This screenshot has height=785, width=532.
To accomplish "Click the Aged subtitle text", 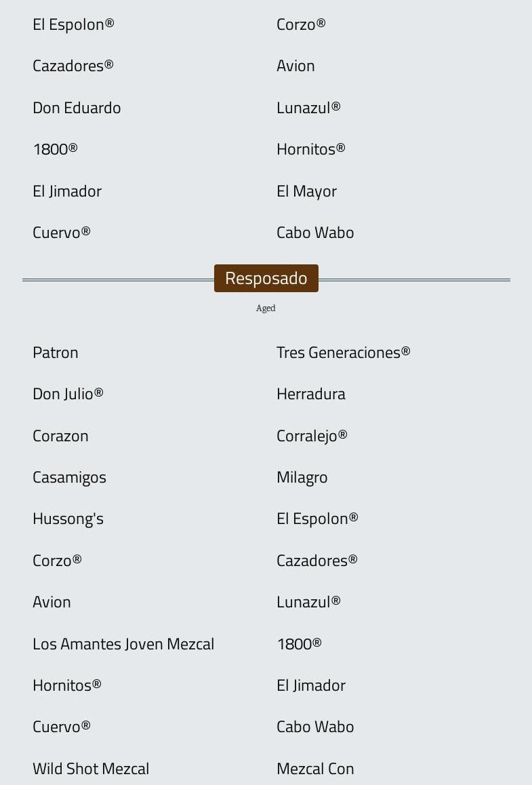I will pyautogui.click(x=266, y=308).
